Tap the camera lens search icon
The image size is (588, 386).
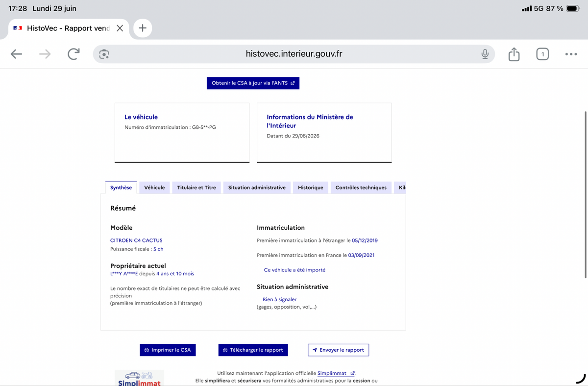104,54
